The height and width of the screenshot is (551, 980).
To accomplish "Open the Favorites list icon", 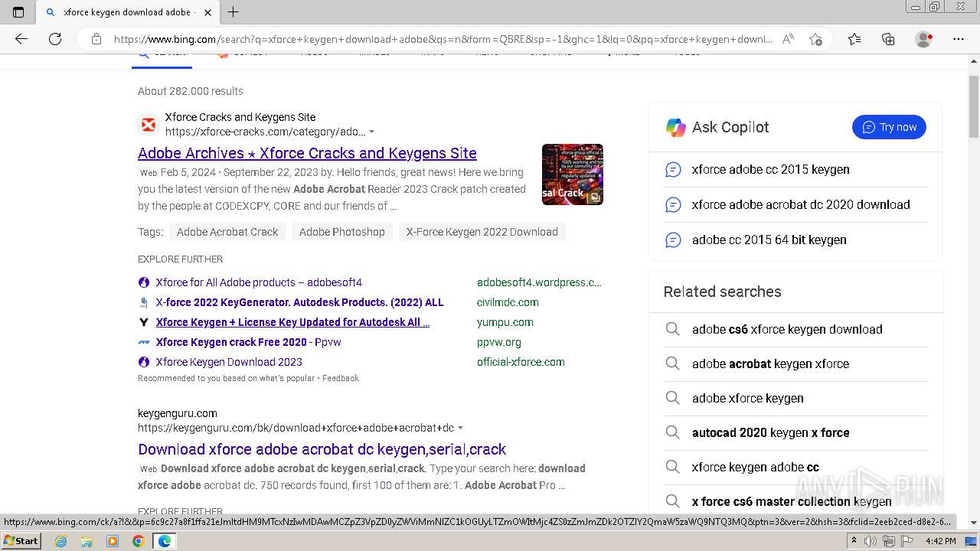I will tap(854, 39).
